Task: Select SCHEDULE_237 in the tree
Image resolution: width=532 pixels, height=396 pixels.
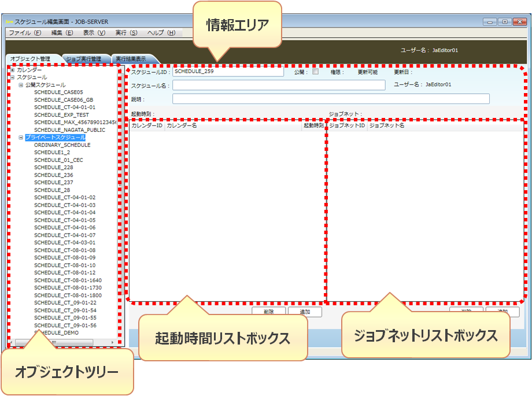Action: pos(54,183)
